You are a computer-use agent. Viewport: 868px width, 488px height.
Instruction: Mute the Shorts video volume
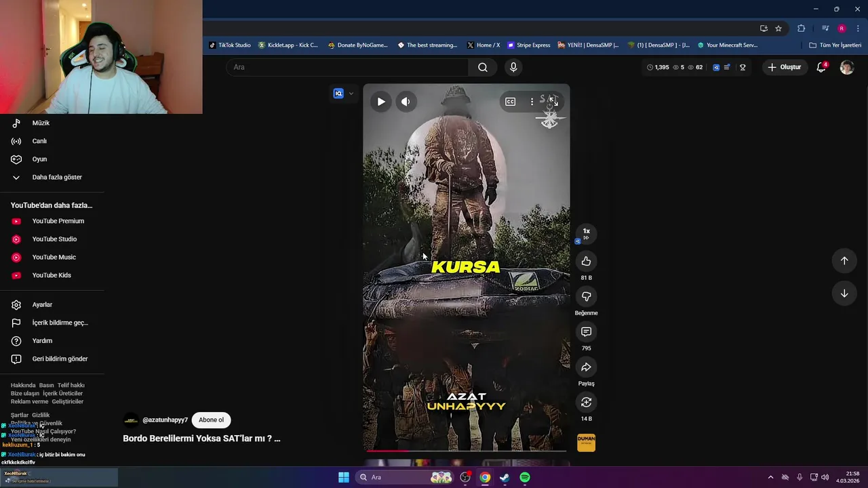406,102
